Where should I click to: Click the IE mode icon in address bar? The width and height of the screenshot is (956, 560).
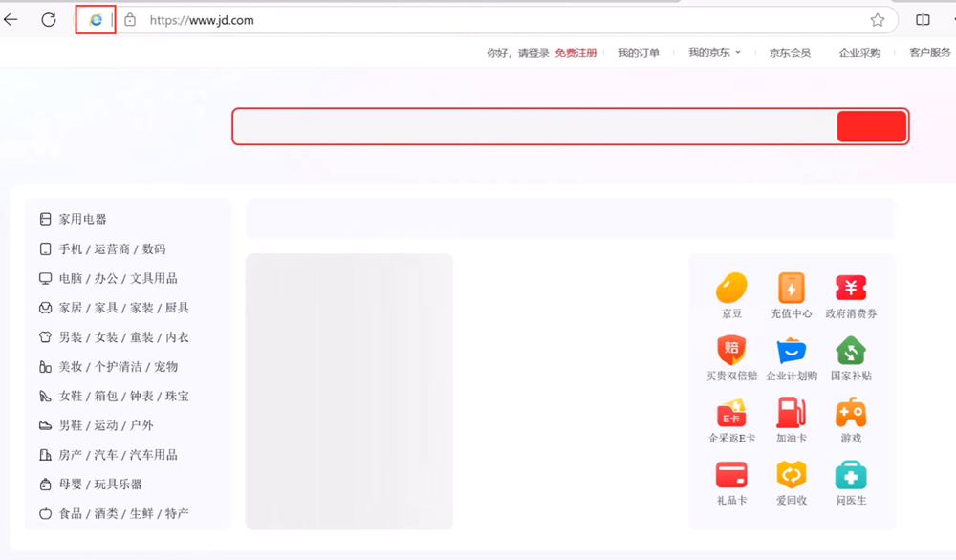[x=96, y=20]
